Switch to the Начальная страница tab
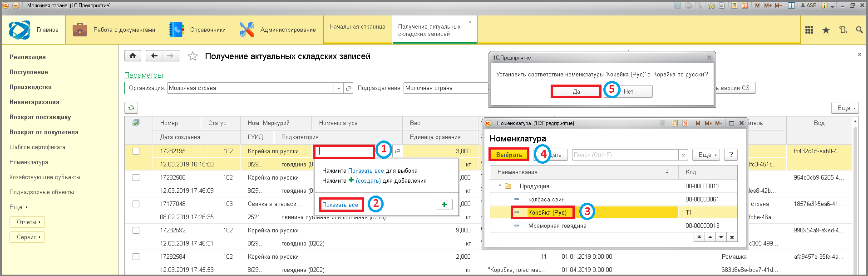 pos(357,27)
